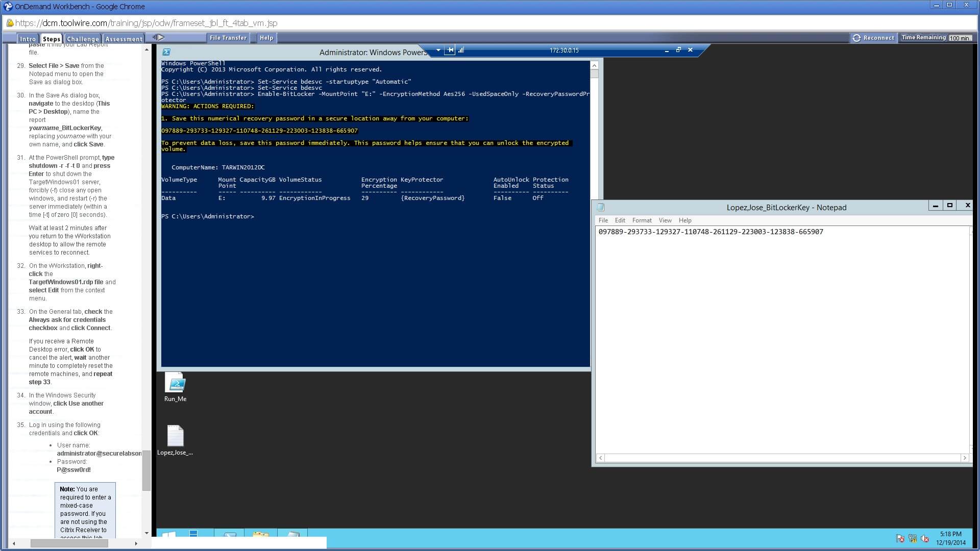Open the workbench Help button
The image size is (980, 551).
point(266,38)
